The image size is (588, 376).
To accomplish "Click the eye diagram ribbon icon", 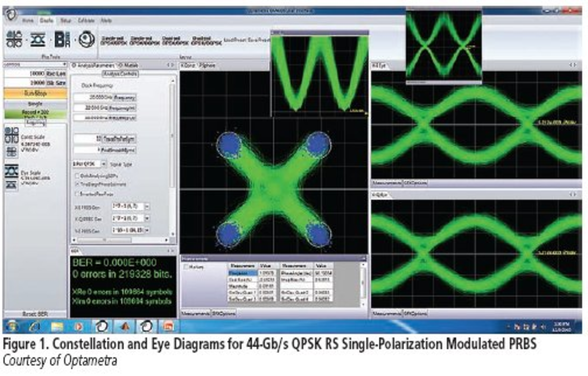I will click(x=38, y=40).
